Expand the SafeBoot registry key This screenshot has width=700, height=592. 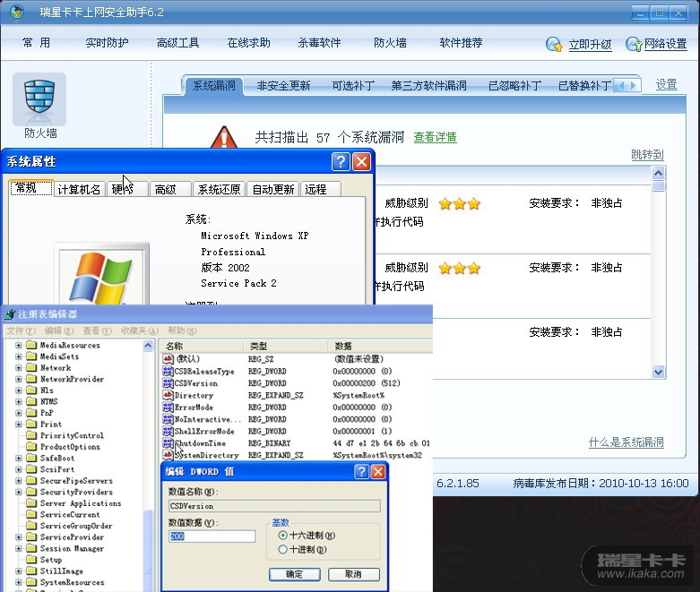(x=19, y=458)
